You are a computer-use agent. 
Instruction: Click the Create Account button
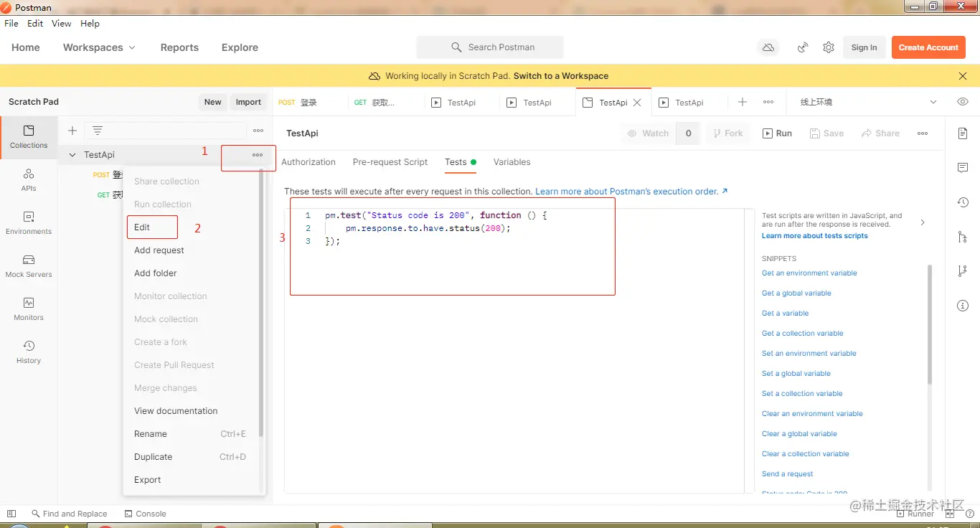pos(928,47)
